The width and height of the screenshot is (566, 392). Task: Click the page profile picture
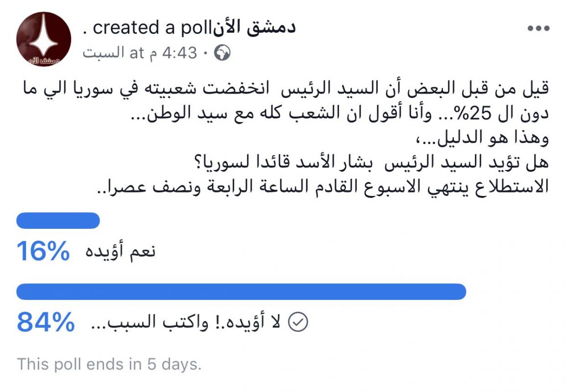[x=44, y=39]
